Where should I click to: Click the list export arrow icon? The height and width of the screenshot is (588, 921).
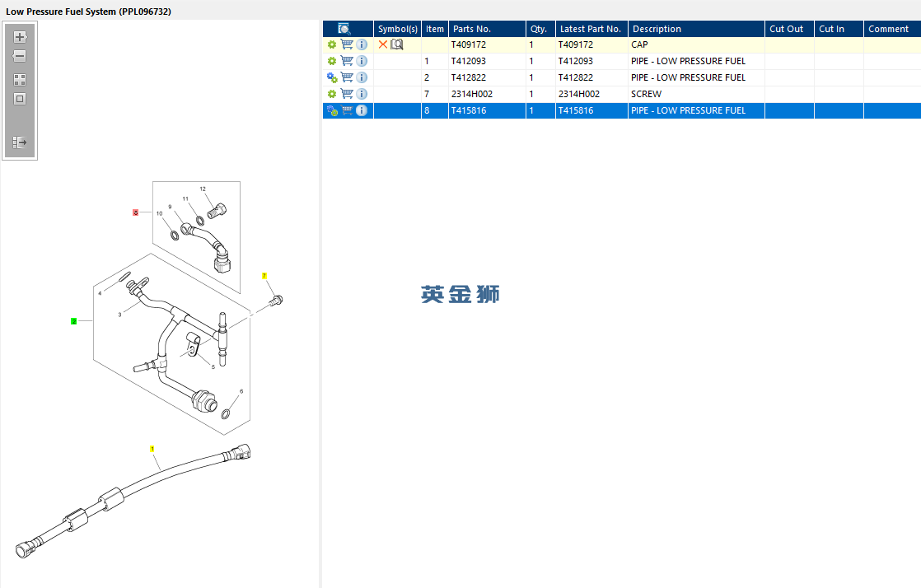point(20,142)
